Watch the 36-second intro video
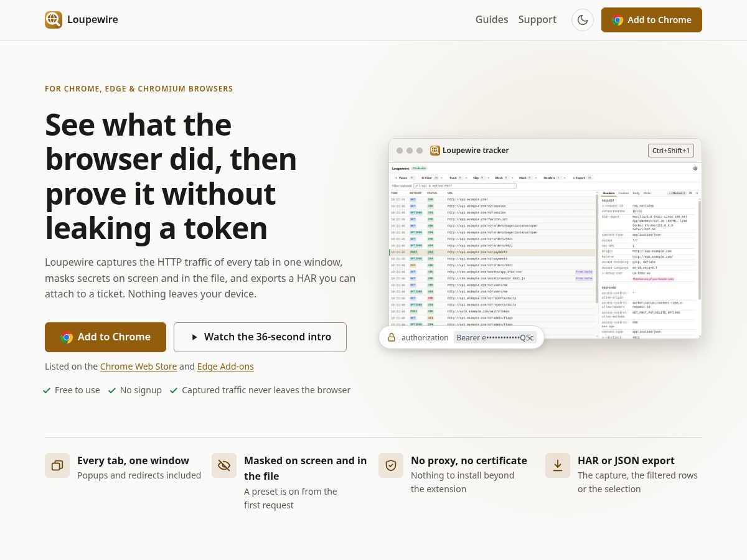The image size is (747, 560). pyautogui.click(x=260, y=337)
